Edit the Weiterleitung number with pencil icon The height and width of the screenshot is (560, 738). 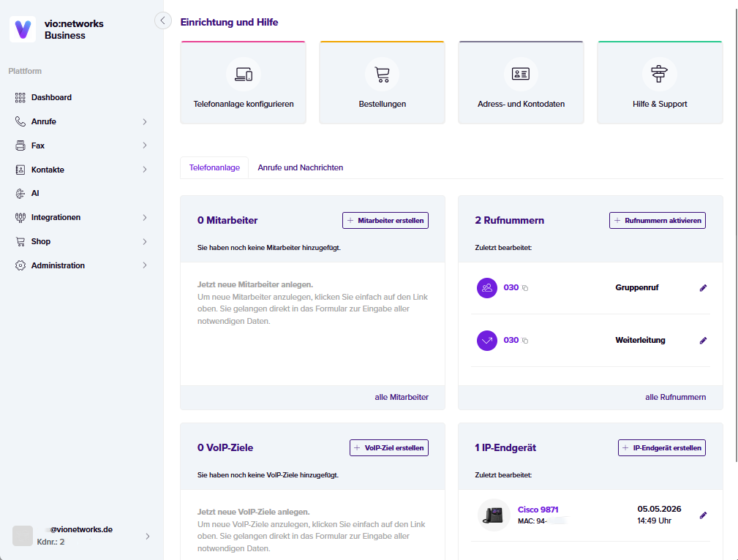tap(703, 341)
